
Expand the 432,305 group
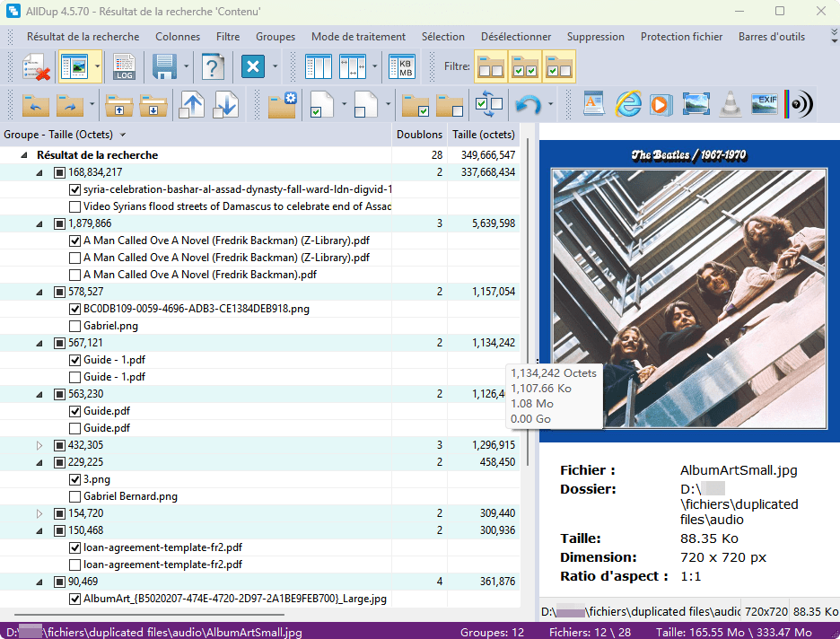coord(39,445)
